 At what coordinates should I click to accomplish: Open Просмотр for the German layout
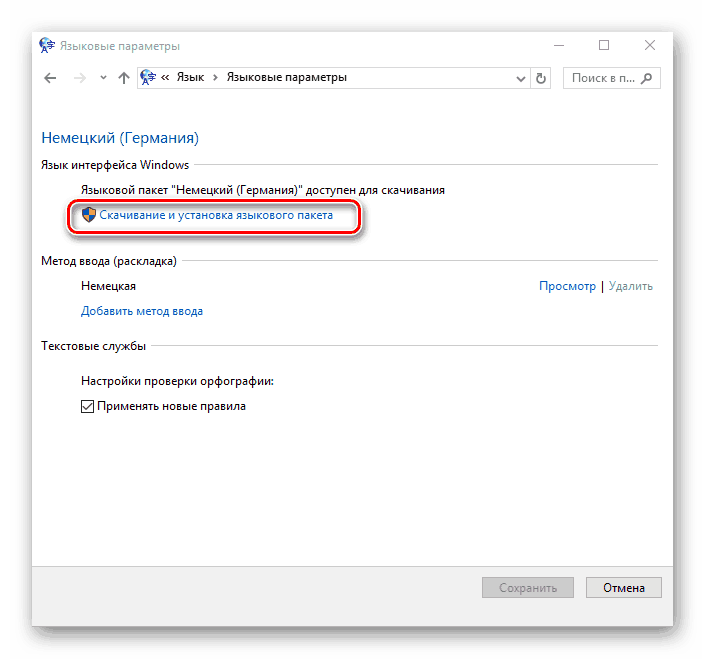(x=567, y=286)
